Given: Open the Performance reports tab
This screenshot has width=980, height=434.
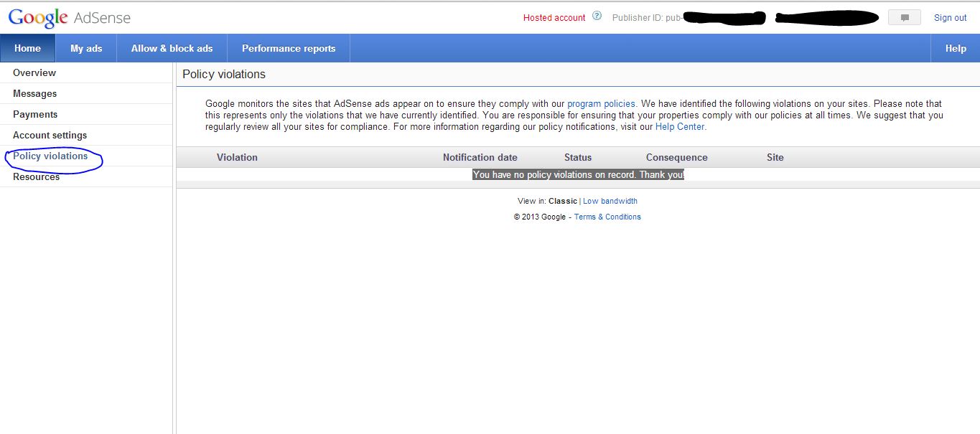Looking at the screenshot, I should click(x=288, y=48).
